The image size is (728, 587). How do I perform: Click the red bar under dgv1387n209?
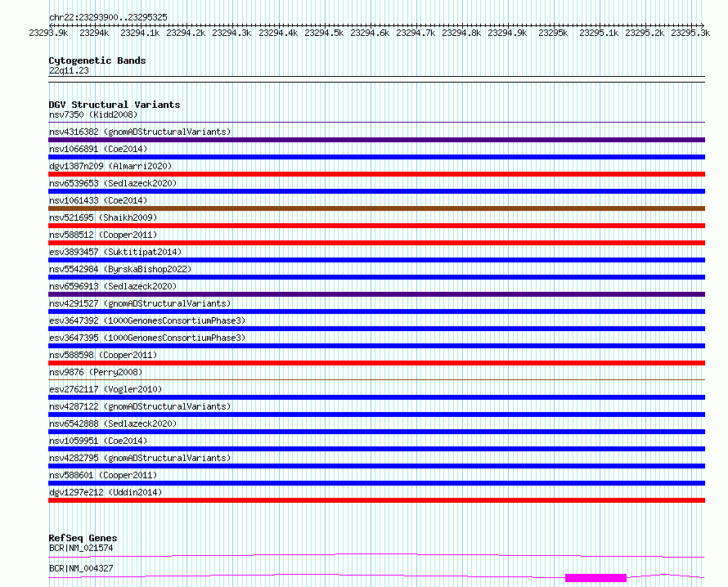click(376, 174)
